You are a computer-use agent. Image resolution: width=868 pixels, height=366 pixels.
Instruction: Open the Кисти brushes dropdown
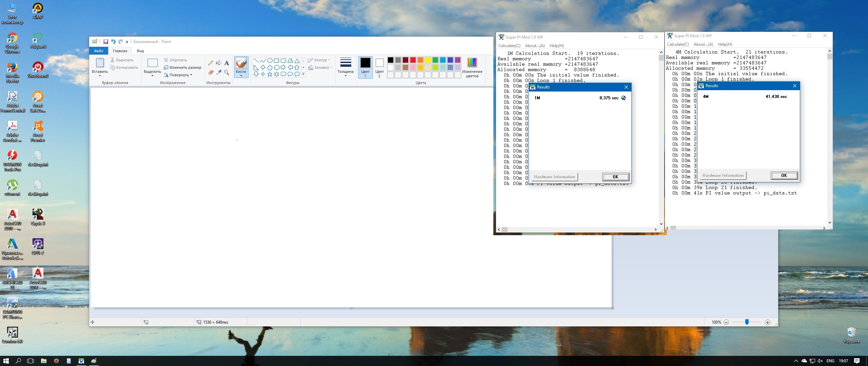pyautogui.click(x=241, y=74)
